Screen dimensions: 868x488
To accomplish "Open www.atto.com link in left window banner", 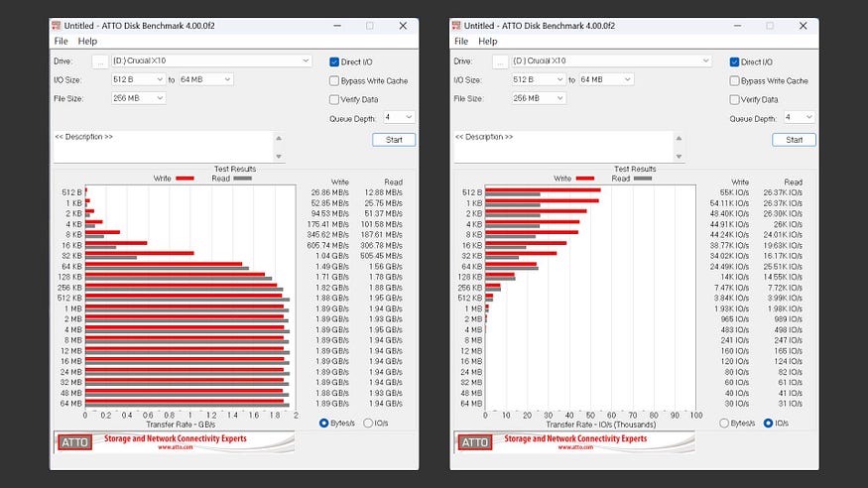I will point(176,447).
